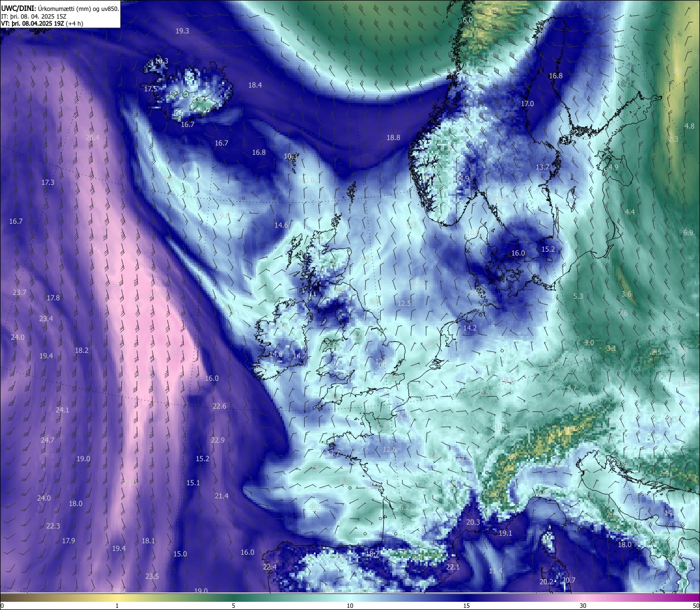Click the 24.7 value in the Atlantic

[x=48, y=440]
